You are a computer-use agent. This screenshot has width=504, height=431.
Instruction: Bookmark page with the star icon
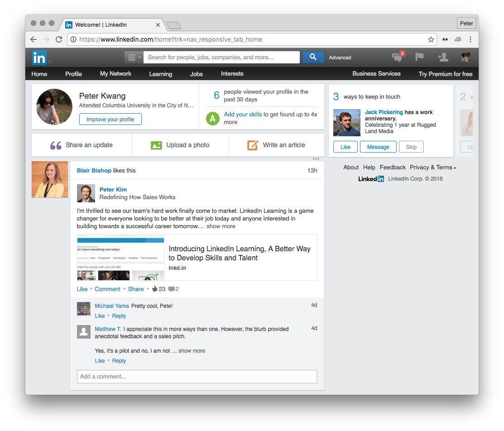pos(431,39)
